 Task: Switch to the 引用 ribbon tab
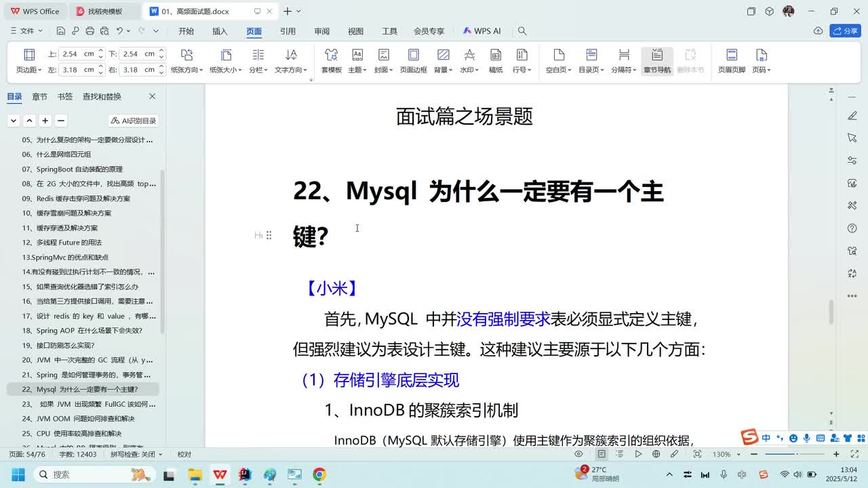pos(288,31)
